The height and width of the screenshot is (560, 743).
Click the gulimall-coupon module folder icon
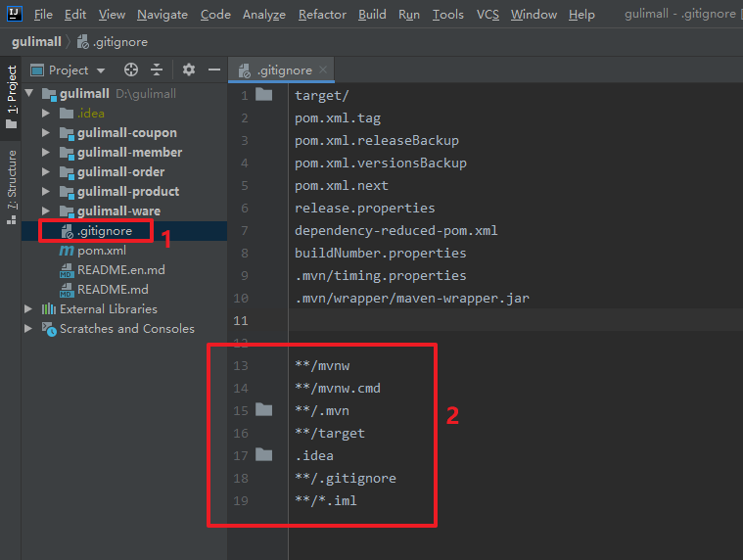click(67, 133)
